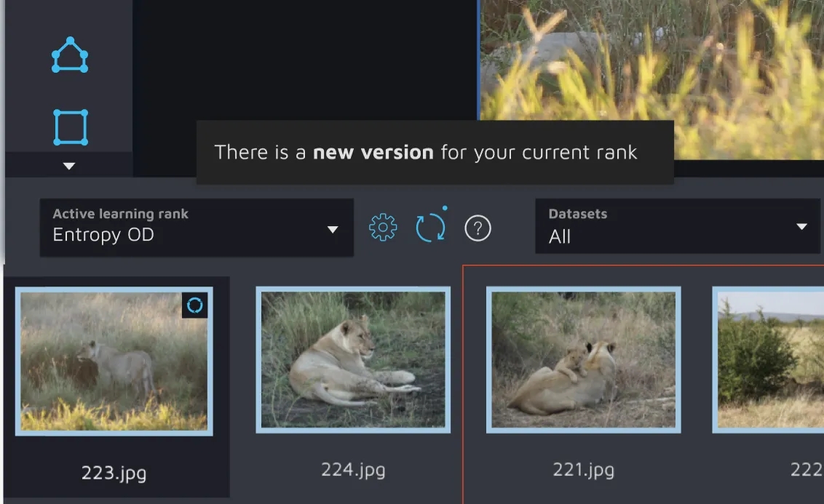Click the Entropy OD selected value
The image size is (824, 504).
point(103,235)
